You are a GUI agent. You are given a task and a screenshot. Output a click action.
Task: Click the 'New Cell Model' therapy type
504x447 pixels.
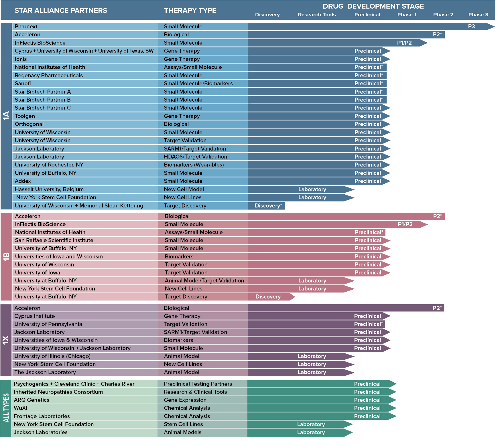[184, 189]
